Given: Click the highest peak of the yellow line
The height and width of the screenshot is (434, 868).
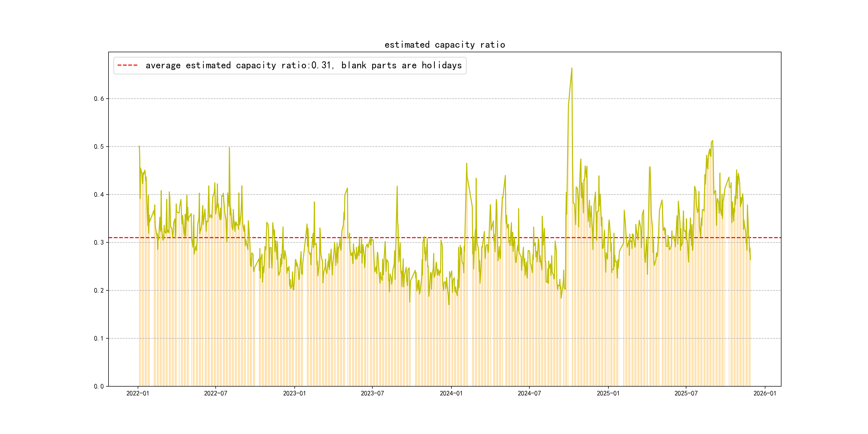Looking at the screenshot, I should coord(572,68).
